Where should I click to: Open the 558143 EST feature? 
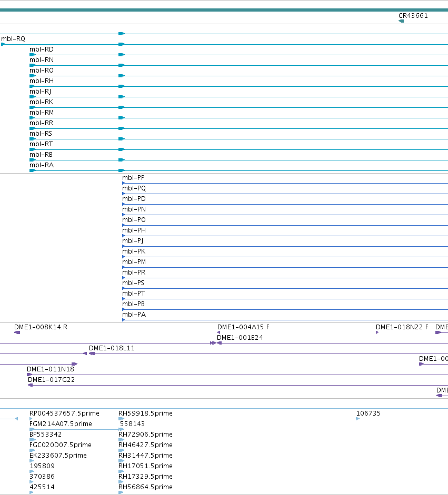[x=132, y=424]
